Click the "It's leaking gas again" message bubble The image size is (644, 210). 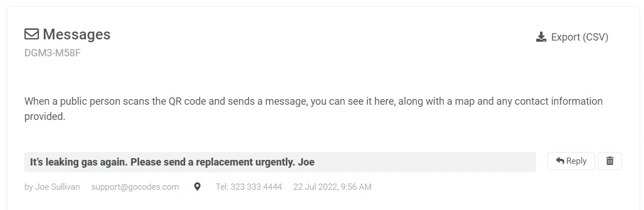[280, 162]
